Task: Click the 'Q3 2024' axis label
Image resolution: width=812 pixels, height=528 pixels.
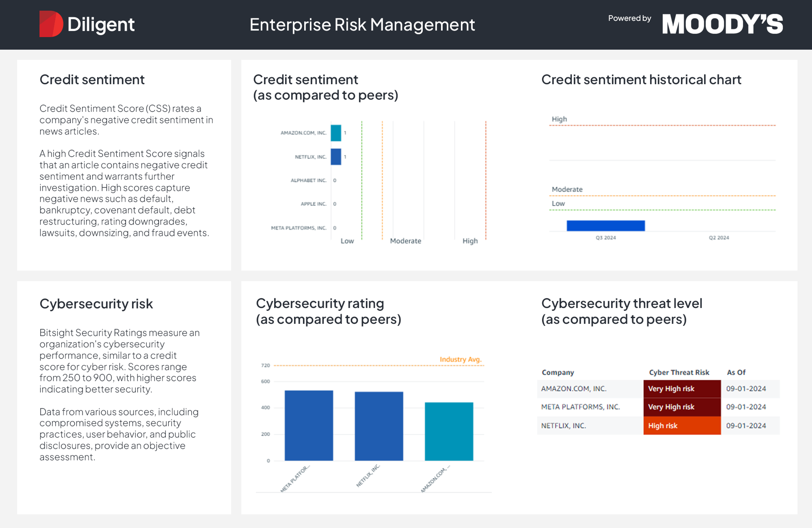Action: [x=606, y=238]
